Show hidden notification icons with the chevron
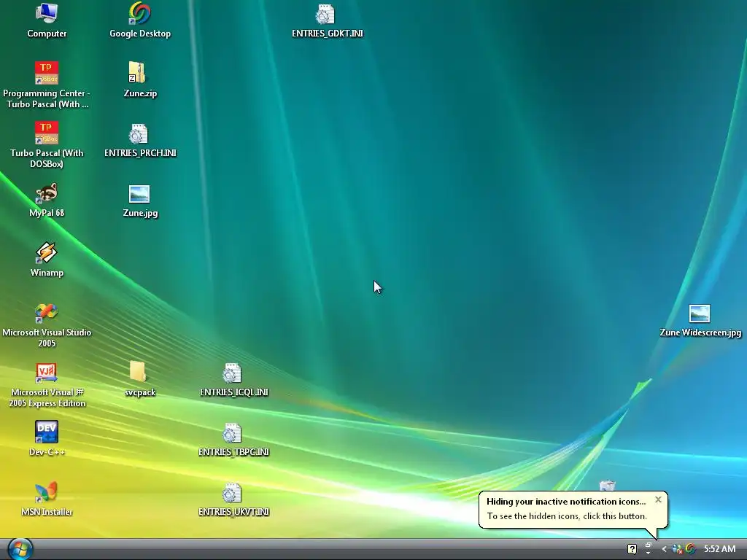747x560 pixels. (x=664, y=549)
